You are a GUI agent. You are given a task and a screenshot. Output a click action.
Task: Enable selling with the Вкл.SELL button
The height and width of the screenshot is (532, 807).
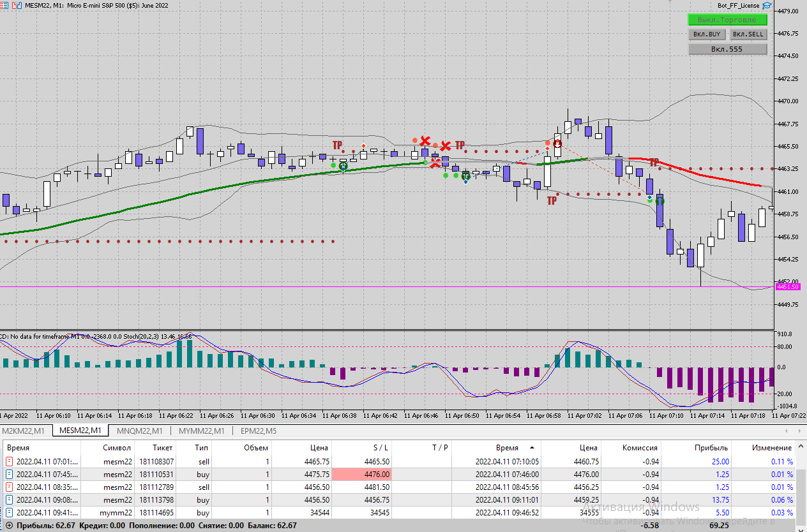[x=748, y=34]
